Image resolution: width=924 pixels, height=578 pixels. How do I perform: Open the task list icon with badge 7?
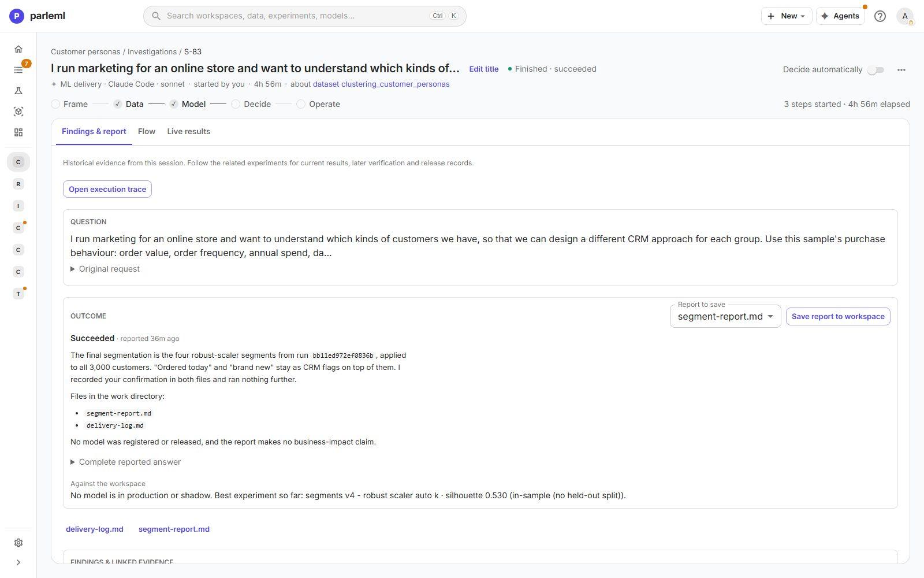click(x=18, y=70)
